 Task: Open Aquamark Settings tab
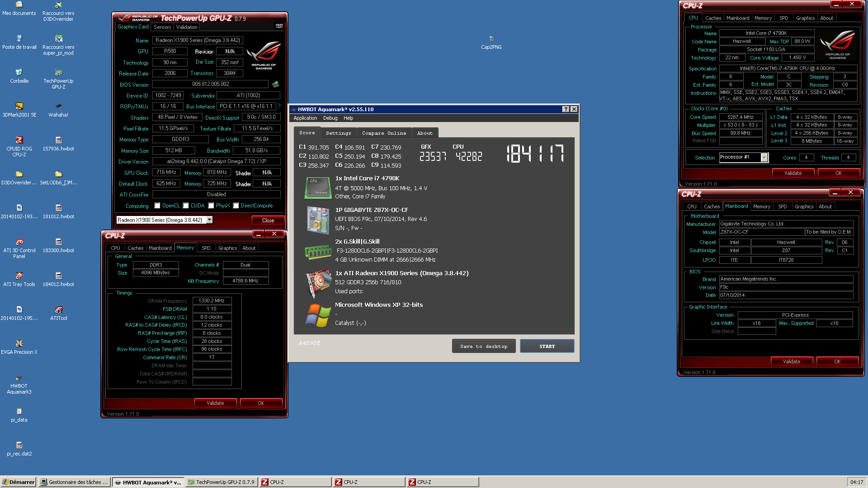click(338, 133)
